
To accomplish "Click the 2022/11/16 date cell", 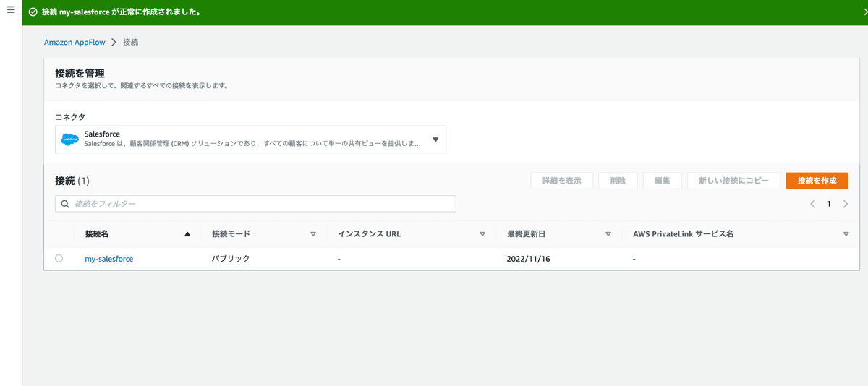I will click(x=529, y=258).
